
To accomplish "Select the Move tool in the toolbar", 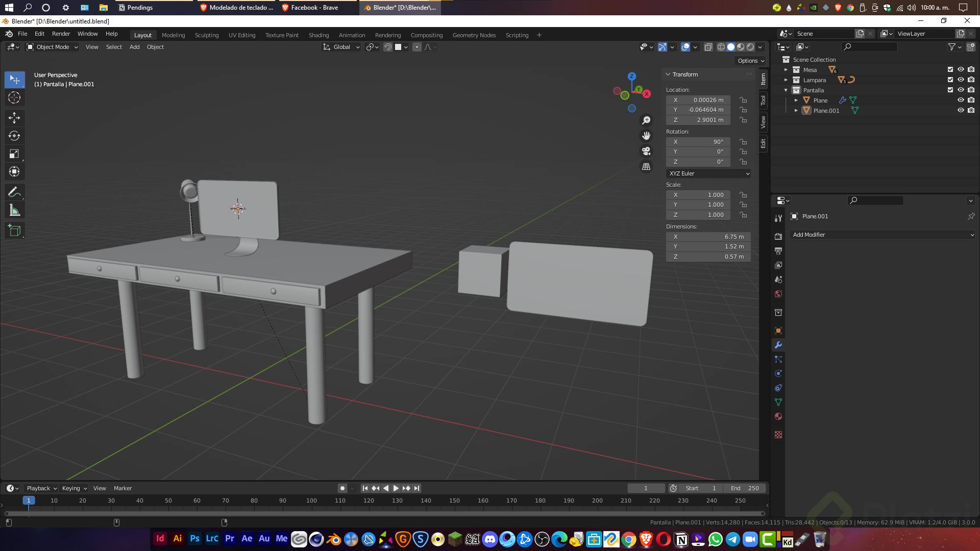I will [14, 118].
